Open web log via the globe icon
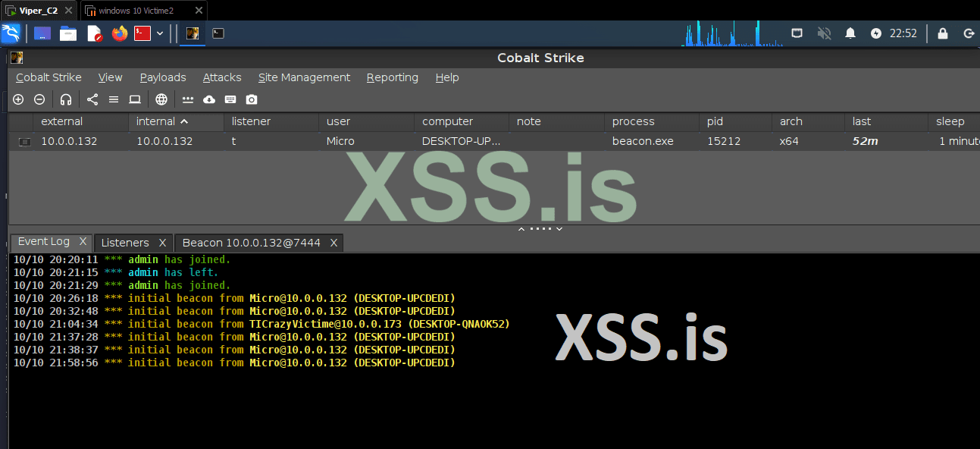980x449 pixels. 161,99
